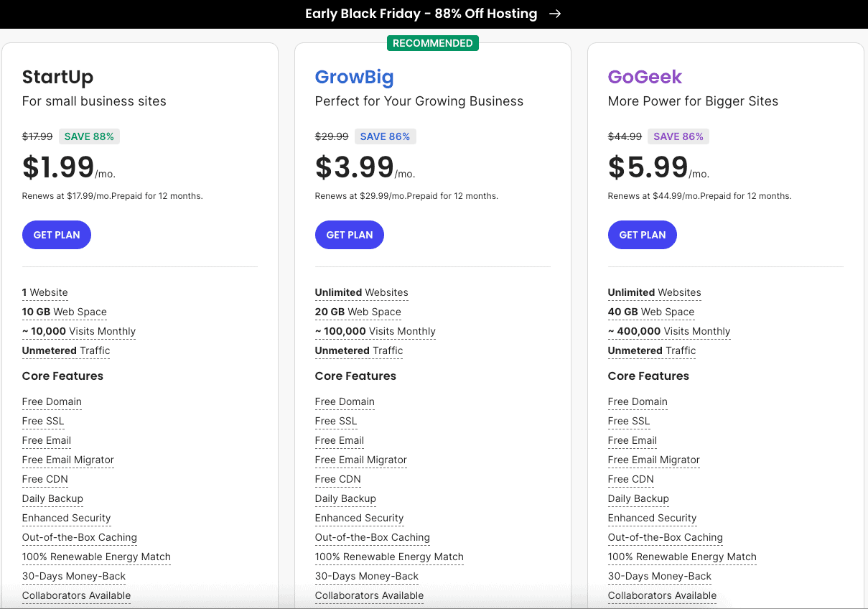Click '40 GB Web Space' feature
868x609 pixels.
pos(651,312)
